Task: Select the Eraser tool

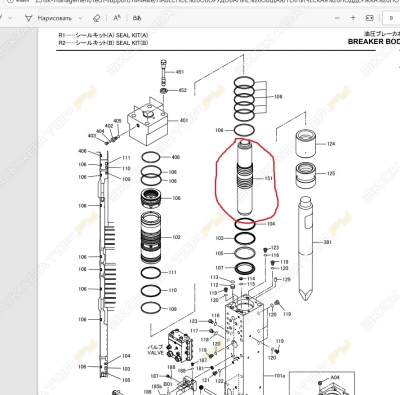Action: click(96, 18)
